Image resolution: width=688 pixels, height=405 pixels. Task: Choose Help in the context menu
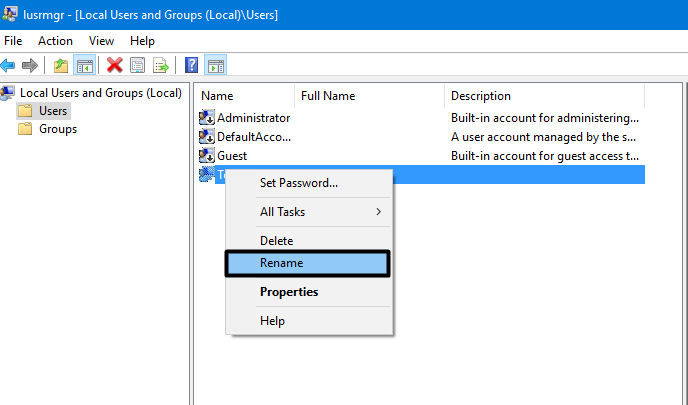309,321
